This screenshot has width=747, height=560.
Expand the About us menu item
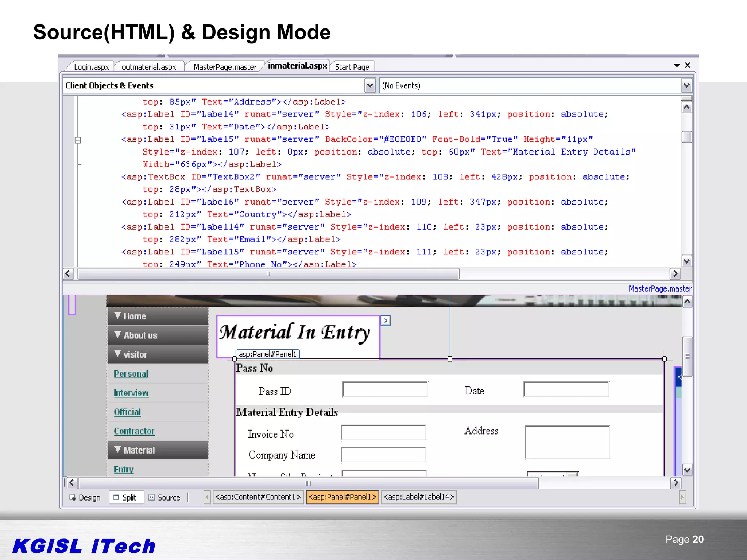click(158, 335)
